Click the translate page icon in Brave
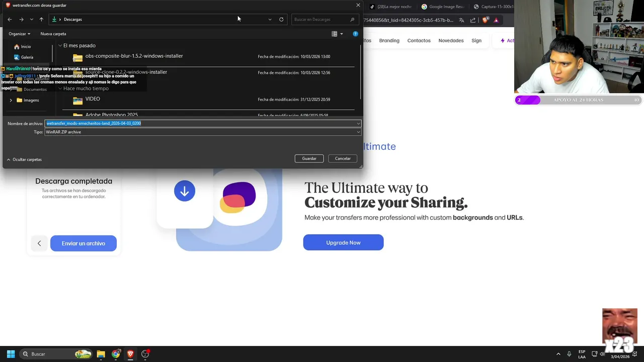This screenshot has width=644, height=362. point(461,20)
